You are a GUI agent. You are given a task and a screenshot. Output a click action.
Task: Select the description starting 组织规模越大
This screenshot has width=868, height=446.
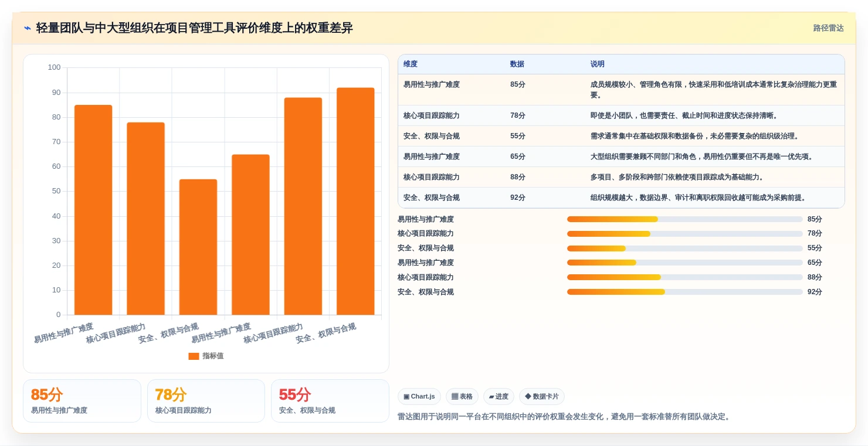[699, 198]
